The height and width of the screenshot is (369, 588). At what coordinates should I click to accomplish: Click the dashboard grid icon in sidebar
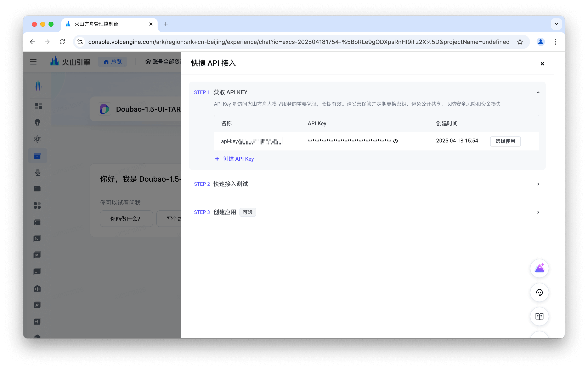coord(38,106)
